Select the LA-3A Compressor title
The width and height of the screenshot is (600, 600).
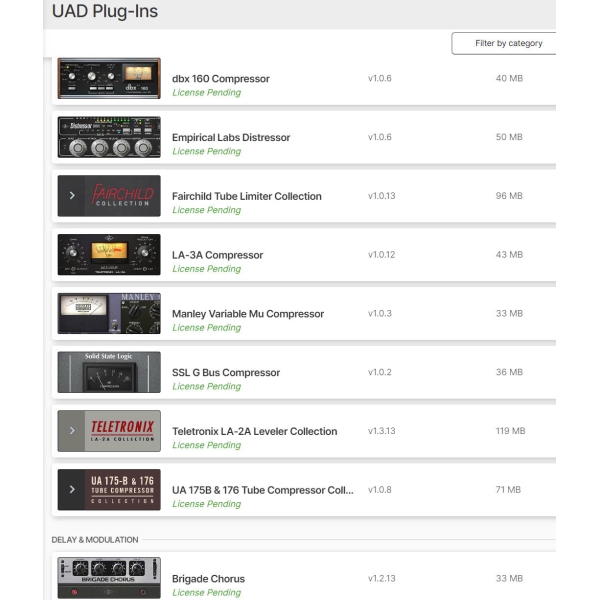pos(218,255)
